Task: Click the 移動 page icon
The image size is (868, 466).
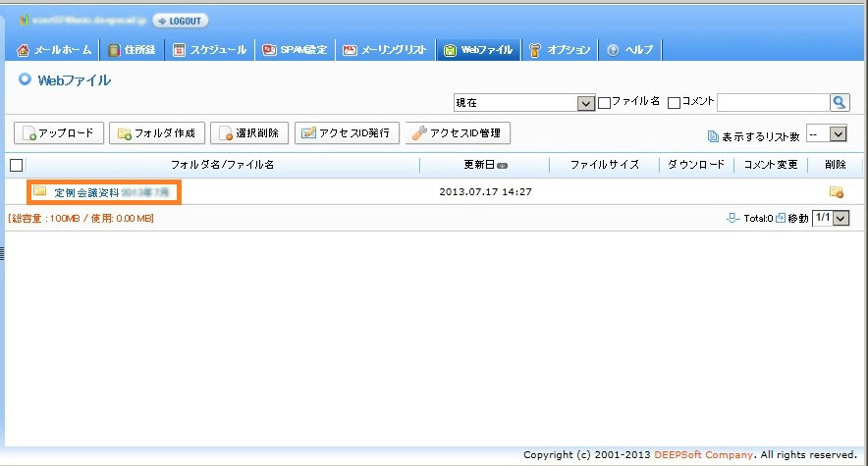Action: point(781,218)
